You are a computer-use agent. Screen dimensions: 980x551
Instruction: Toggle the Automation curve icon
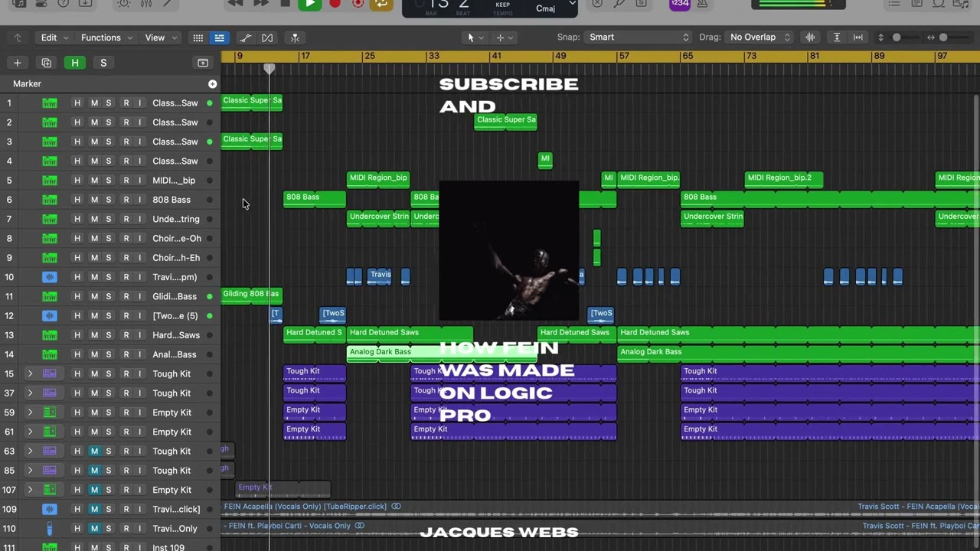(x=246, y=37)
